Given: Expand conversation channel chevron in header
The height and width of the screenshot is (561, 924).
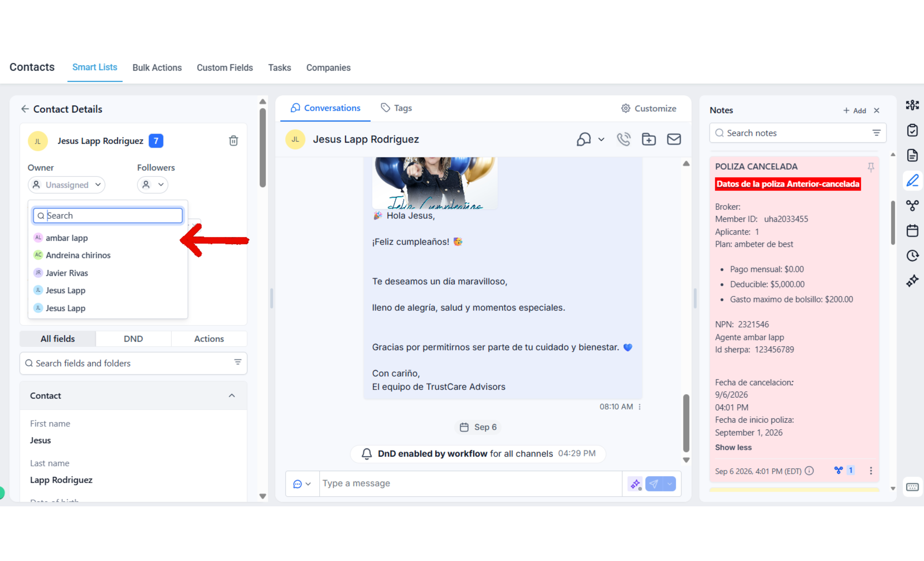Looking at the screenshot, I should pos(601,140).
